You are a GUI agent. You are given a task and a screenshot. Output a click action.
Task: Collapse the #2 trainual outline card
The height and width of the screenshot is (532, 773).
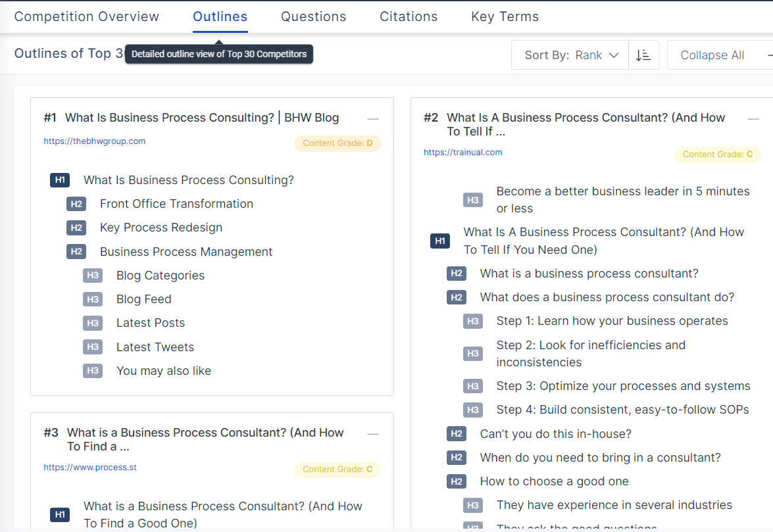click(754, 119)
